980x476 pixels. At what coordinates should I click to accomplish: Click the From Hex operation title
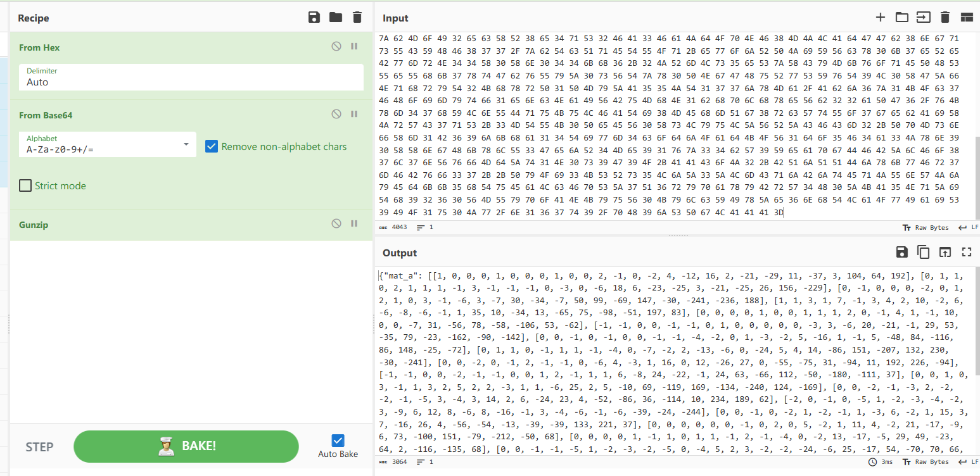point(39,47)
